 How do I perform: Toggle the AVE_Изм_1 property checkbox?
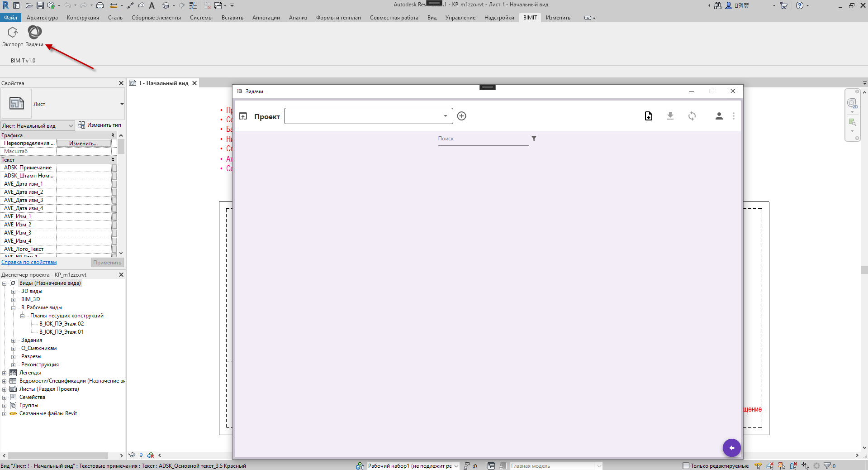(x=114, y=216)
